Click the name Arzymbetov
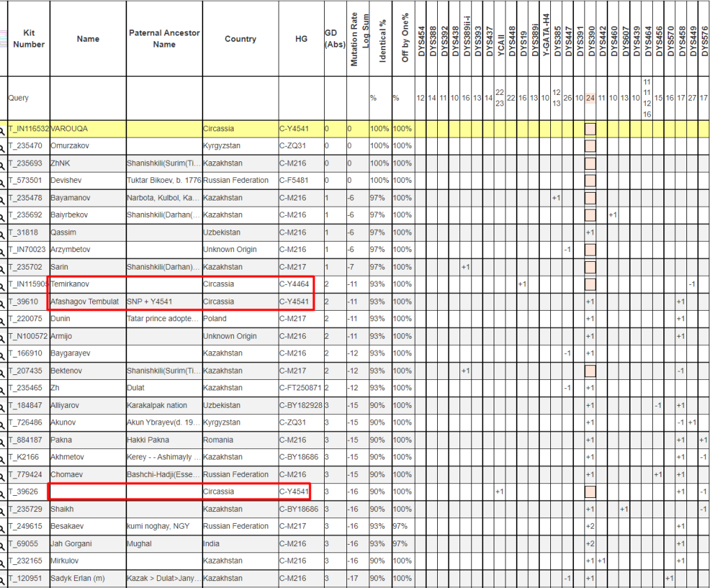The height and width of the screenshot is (588, 715). click(x=71, y=249)
